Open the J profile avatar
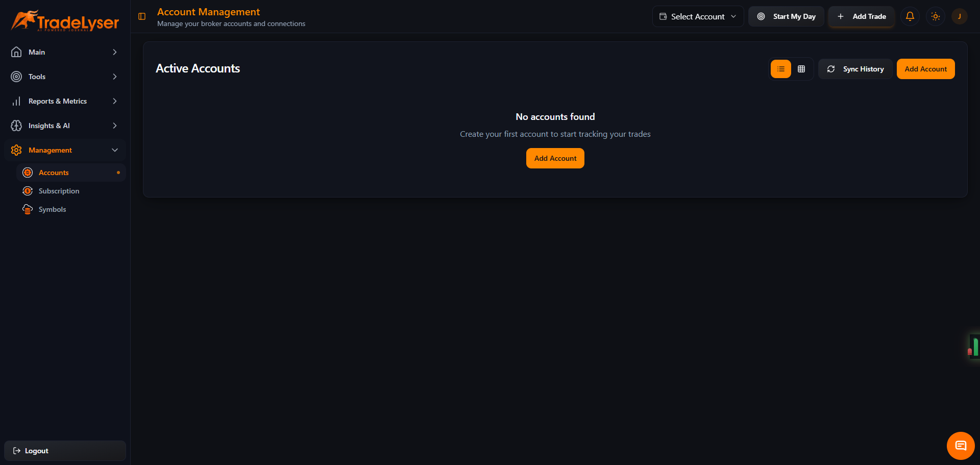Image resolution: width=980 pixels, height=465 pixels. (x=960, y=16)
